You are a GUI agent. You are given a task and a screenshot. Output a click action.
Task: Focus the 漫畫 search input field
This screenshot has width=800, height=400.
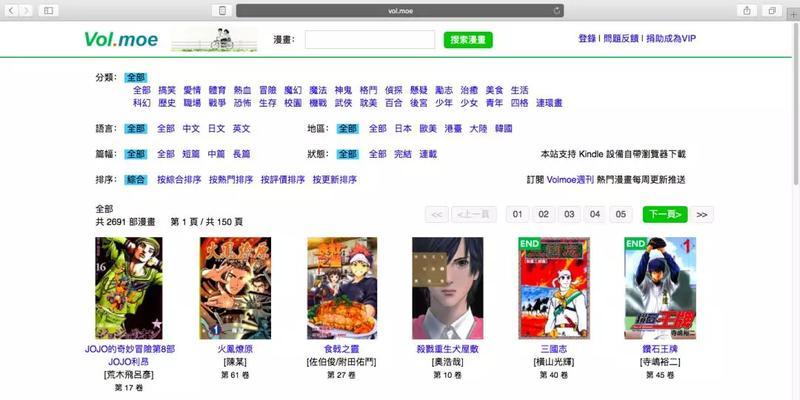click(370, 39)
